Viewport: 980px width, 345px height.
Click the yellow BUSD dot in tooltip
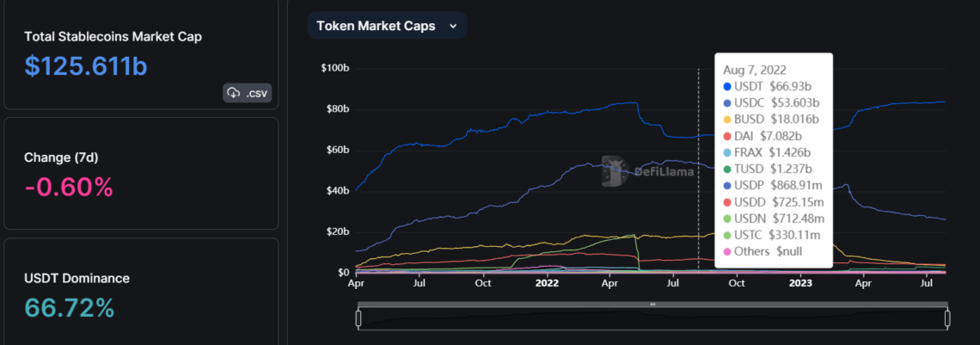coord(728,120)
